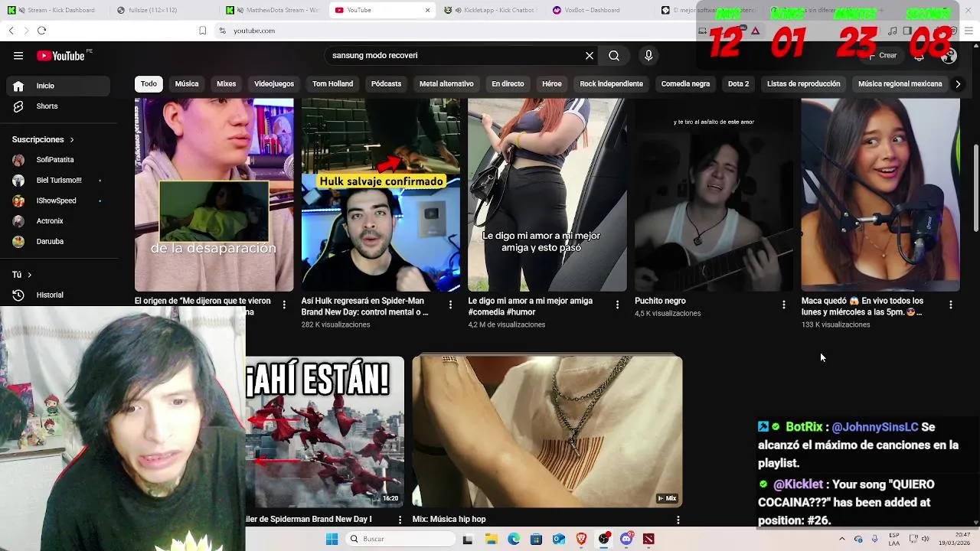Screen dimensions: 980x551
Task: Close the YouTube browser tab
Action: click(428, 10)
